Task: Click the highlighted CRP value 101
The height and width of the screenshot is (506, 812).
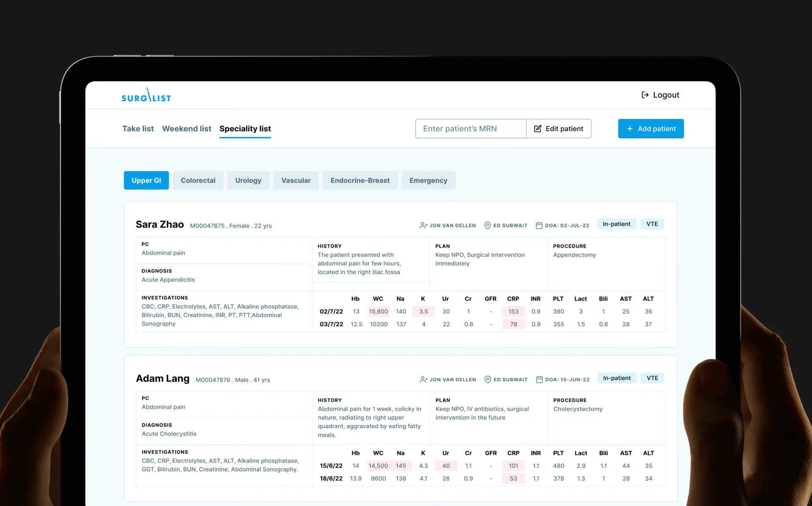Action: point(513,466)
